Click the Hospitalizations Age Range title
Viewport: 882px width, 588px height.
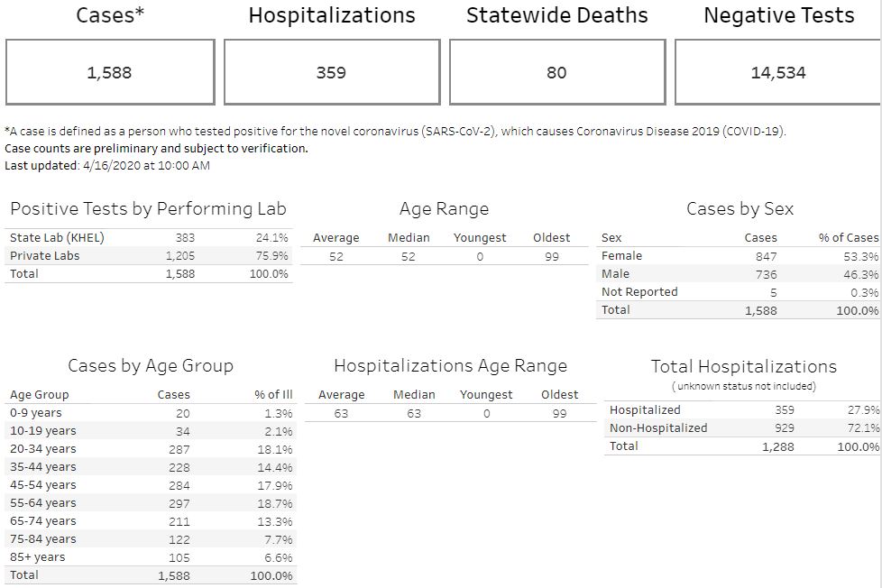[x=450, y=366]
